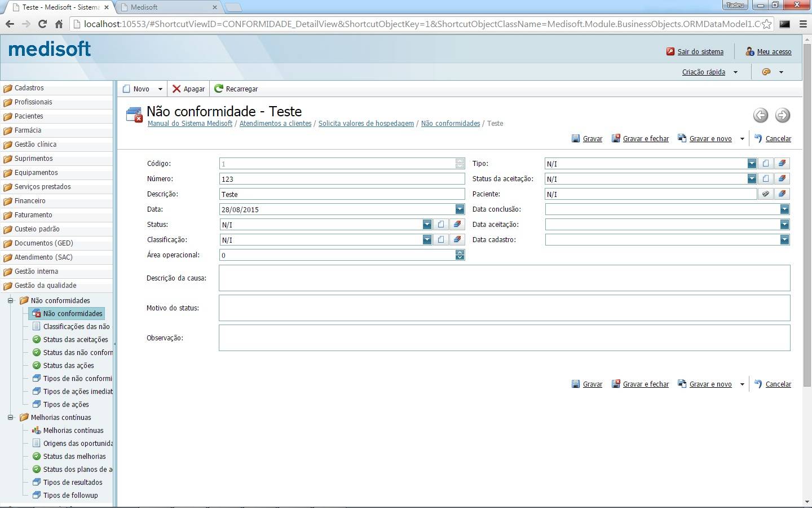Screen dimensions: 812x508
Task: Select Tipos de ações tree item
Action: point(66,405)
